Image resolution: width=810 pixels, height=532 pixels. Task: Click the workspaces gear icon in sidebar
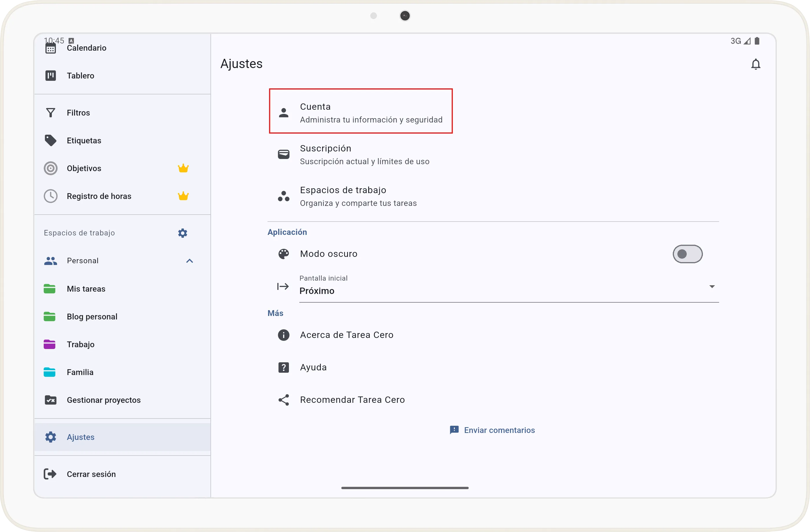(182, 233)
